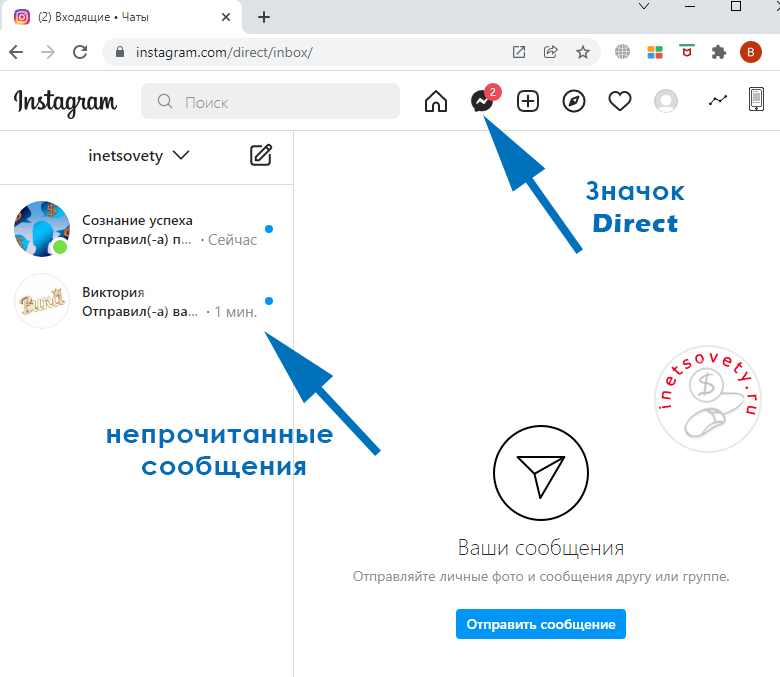
Task: Close the Входящие • Чаты tab
Action: point(226,17)
